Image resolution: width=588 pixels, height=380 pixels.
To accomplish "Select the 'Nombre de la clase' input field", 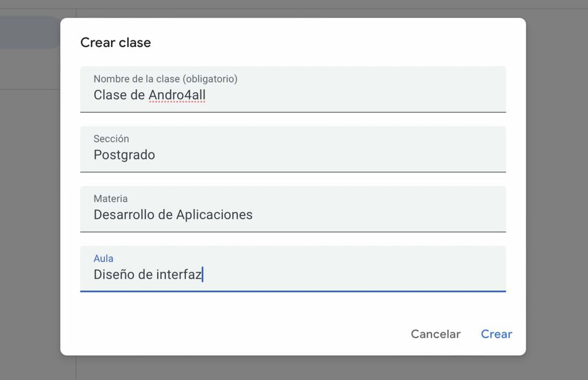I will 294,95.
